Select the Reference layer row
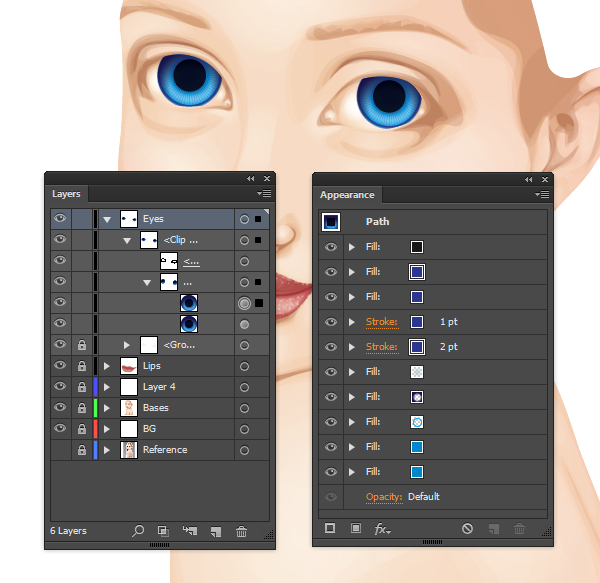The image size is (600, 583). pyautogui.click(x=160, y=450)
